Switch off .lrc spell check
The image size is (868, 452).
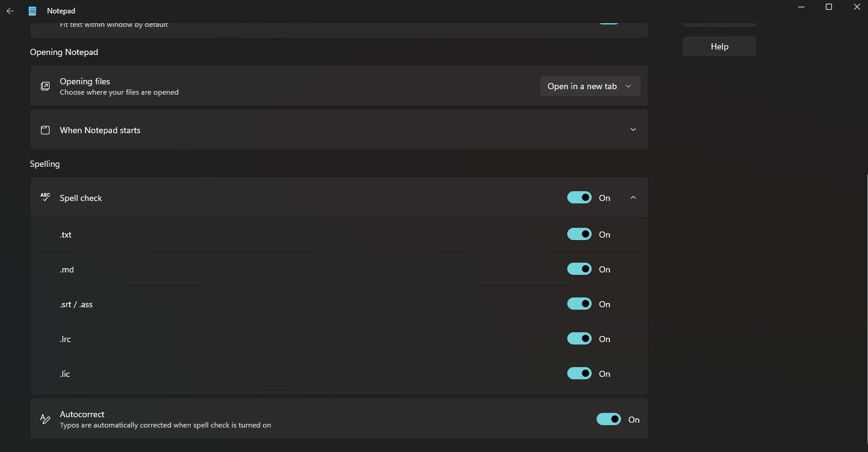tap(579, 339)
